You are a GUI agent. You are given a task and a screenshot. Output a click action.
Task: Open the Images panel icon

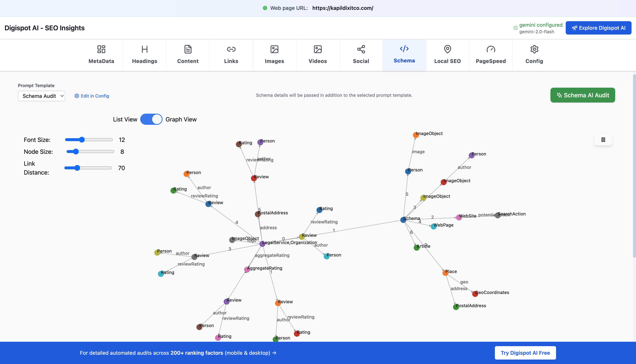coord(274,50)
